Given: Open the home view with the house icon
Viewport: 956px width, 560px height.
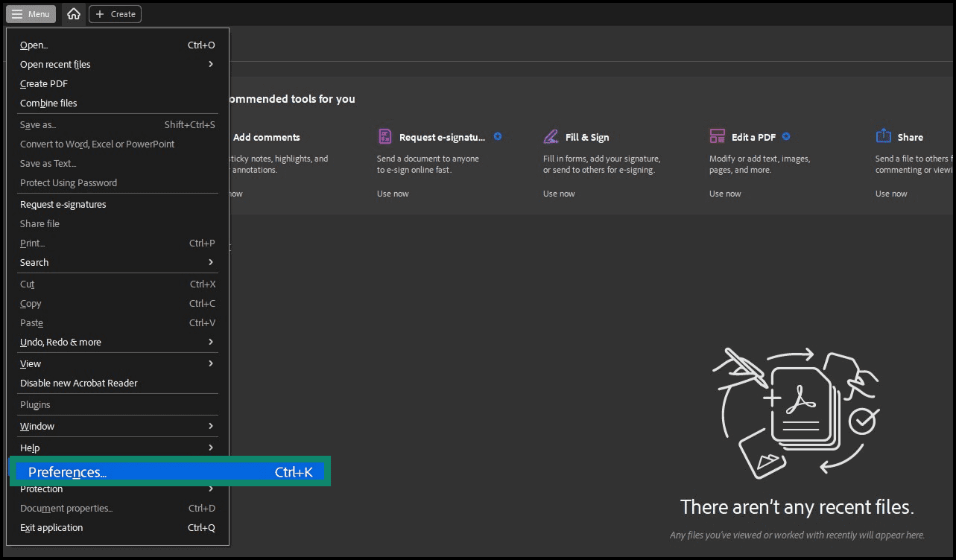Looking at the screenshot, I should [x=72, y=13].
